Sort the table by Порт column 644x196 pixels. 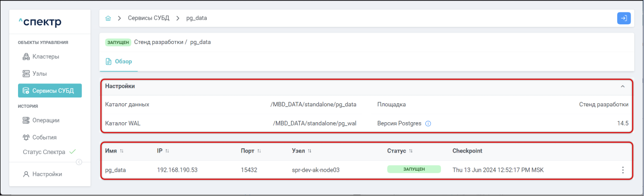tap(259, 151)
